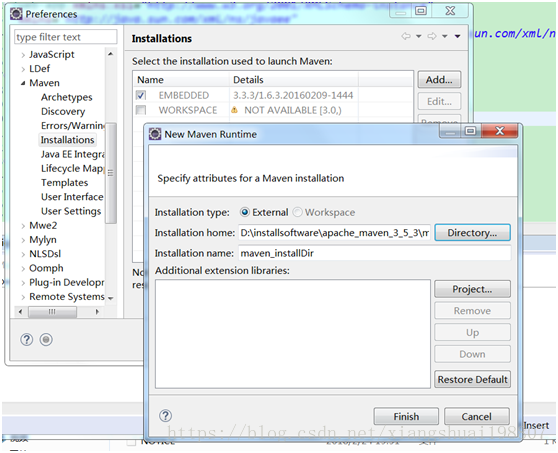Click the Up button

coord(472,332)
